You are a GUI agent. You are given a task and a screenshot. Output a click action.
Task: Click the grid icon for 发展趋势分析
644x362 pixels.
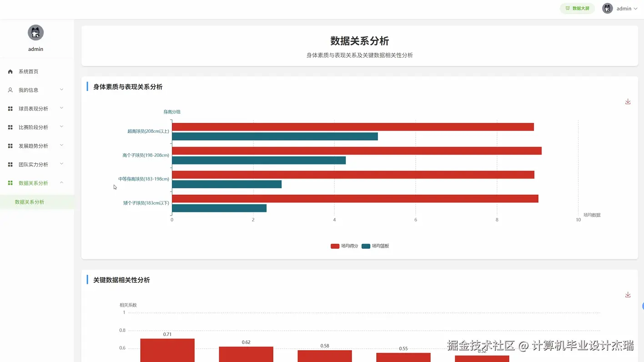click(x=10, y=146)
